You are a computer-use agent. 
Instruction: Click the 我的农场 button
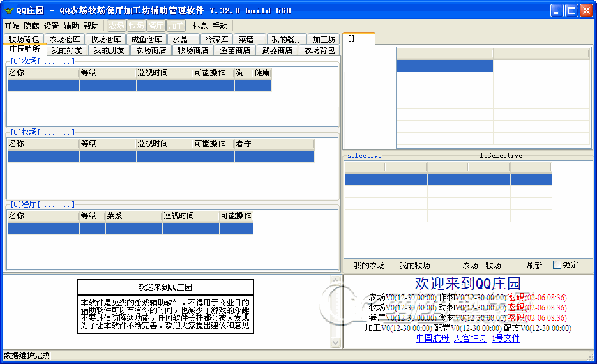pyautogui.click(x=369, y=266)
